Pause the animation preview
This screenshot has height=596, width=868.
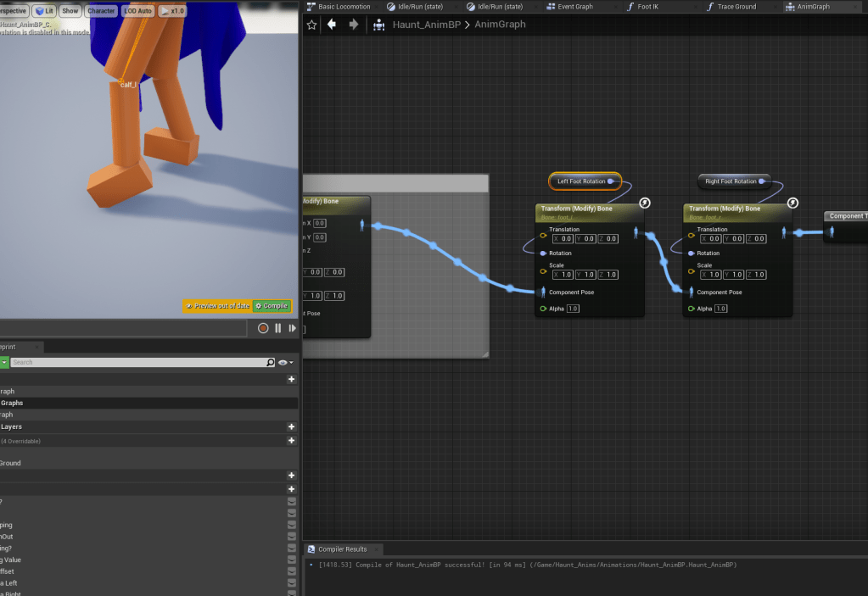coord(277,328)
